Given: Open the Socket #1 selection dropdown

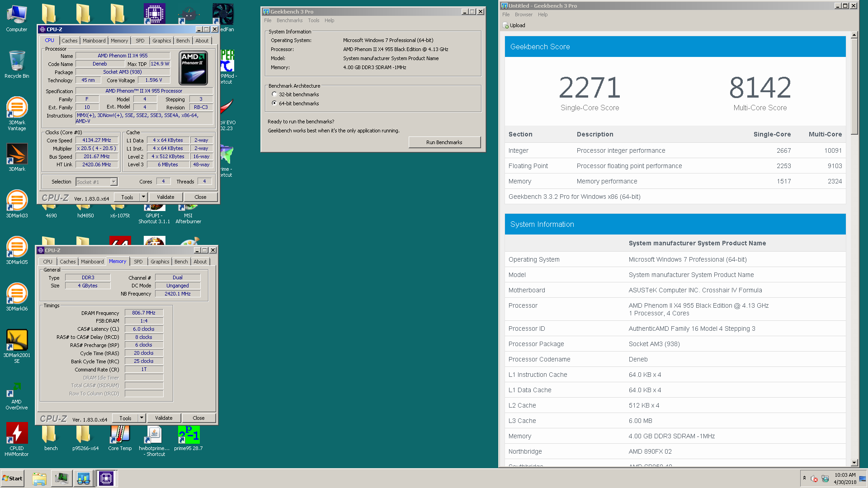Looking at the screenshot, I should coord(96,182).
